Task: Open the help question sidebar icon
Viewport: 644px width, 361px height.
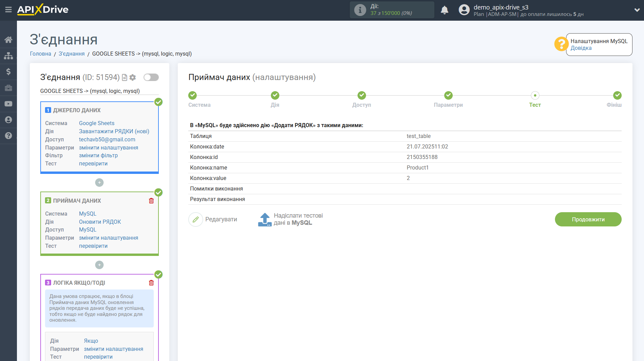Action: point(8,136)
